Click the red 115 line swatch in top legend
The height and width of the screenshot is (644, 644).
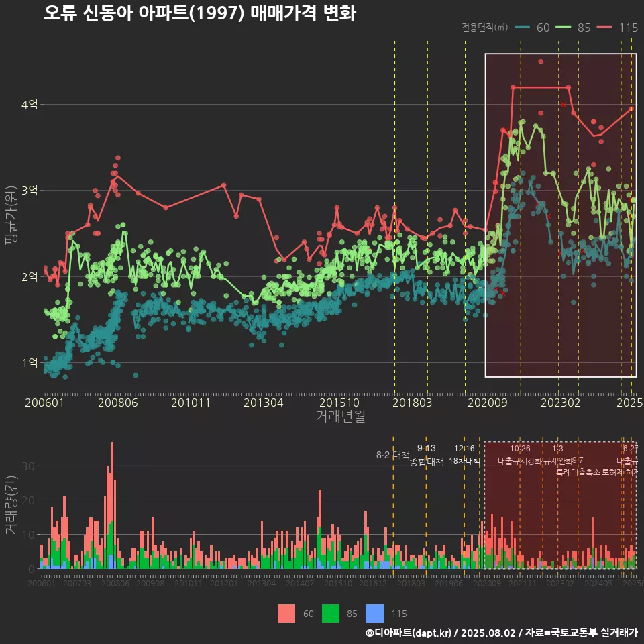tap(604, 28)
